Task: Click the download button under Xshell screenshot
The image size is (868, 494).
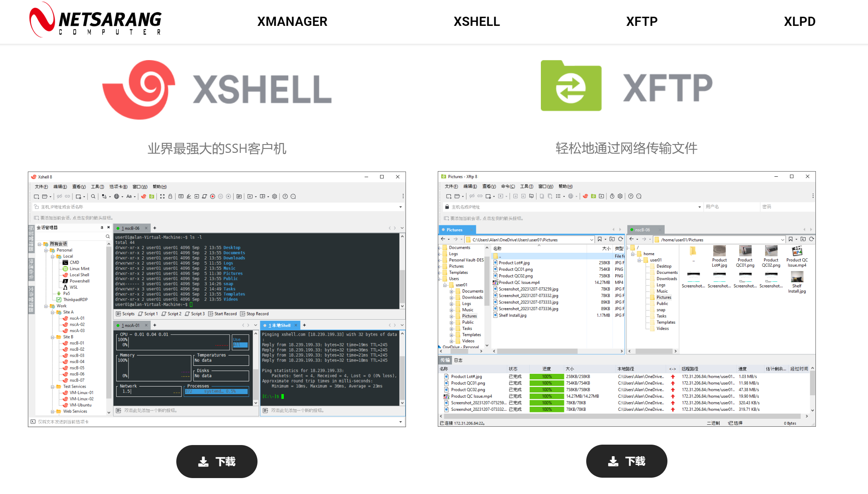Action: click(x=217, y=461)
